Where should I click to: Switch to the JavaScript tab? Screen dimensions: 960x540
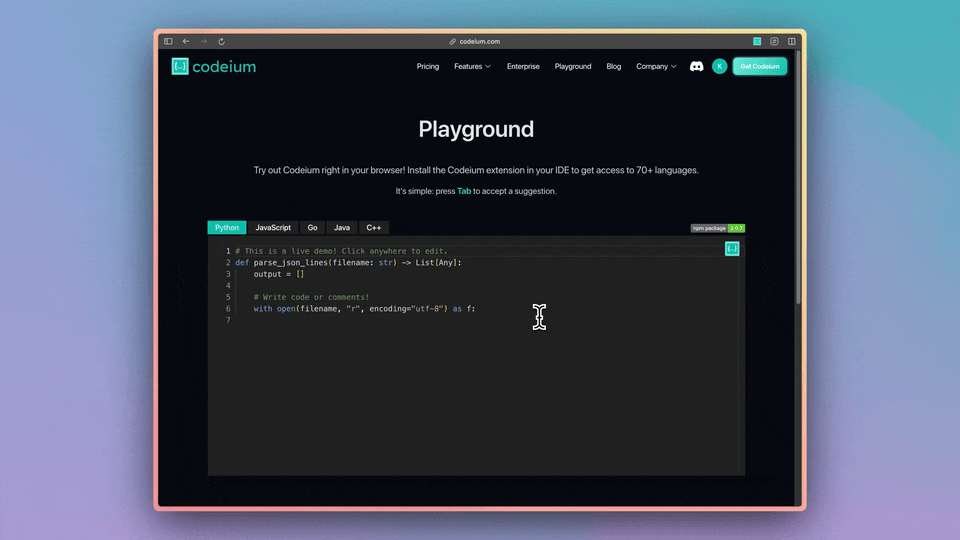point(273,228)
